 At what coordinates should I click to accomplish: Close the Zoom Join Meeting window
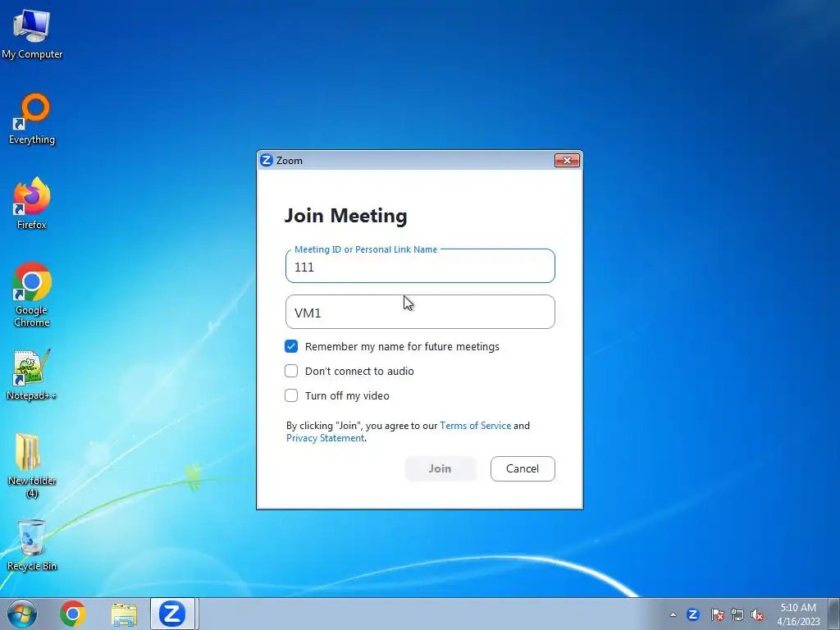pyautogui.click(x=567, y=160)
